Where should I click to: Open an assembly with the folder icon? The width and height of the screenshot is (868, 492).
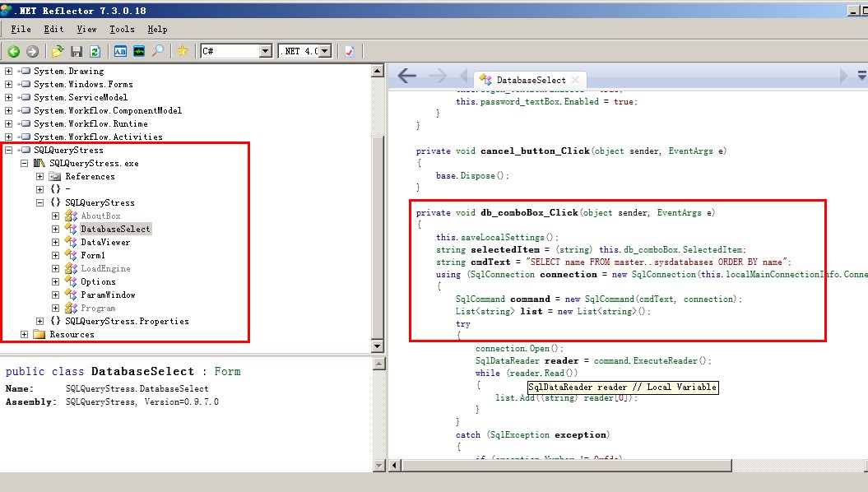click(x=58, y=52)
